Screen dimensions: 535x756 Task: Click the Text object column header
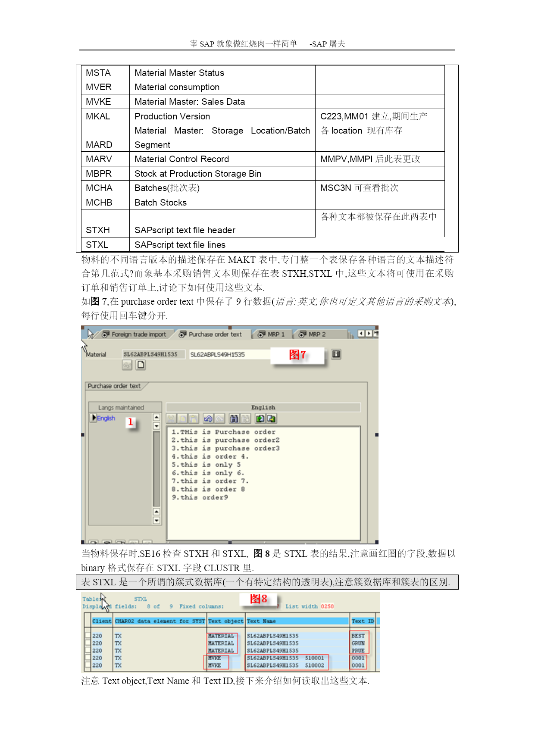226,621
